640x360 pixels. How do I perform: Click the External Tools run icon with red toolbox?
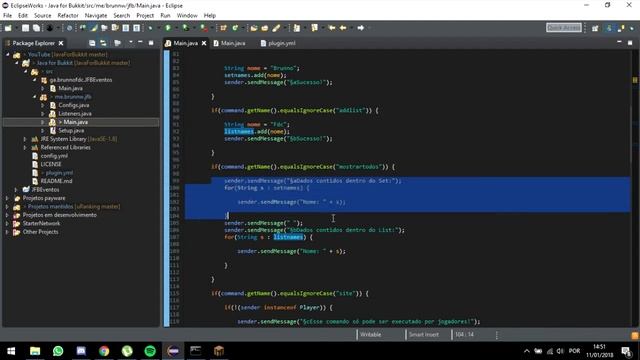click(x=203, y=28)
